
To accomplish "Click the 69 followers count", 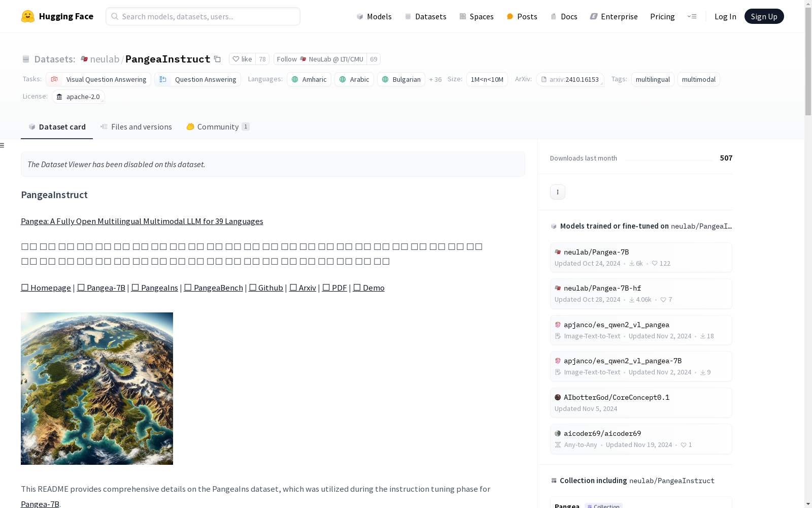I will (x=374, y=59).
